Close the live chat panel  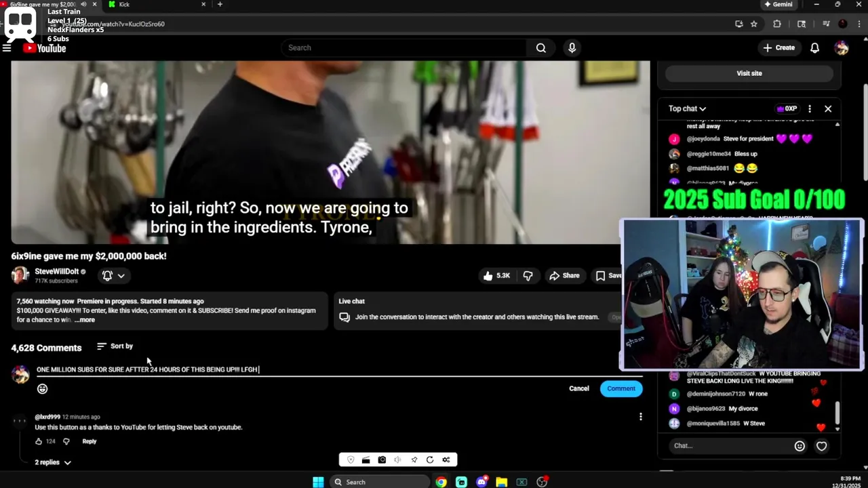(x=828, y=108)
